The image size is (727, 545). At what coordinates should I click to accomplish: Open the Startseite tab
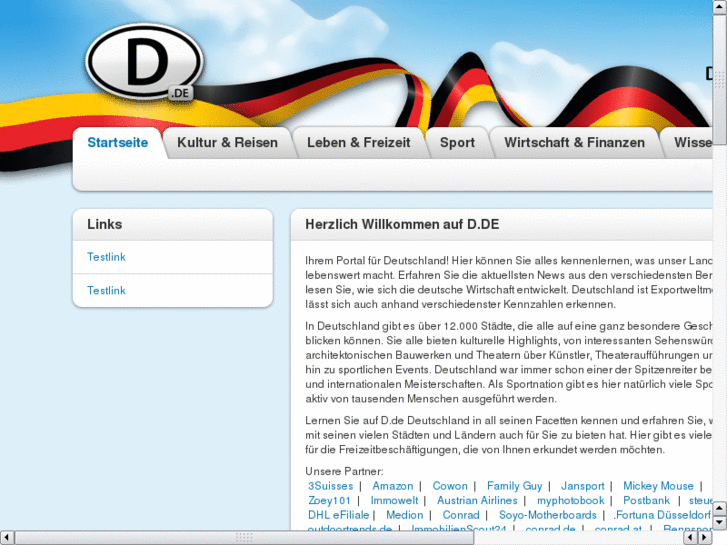[118, 142]
